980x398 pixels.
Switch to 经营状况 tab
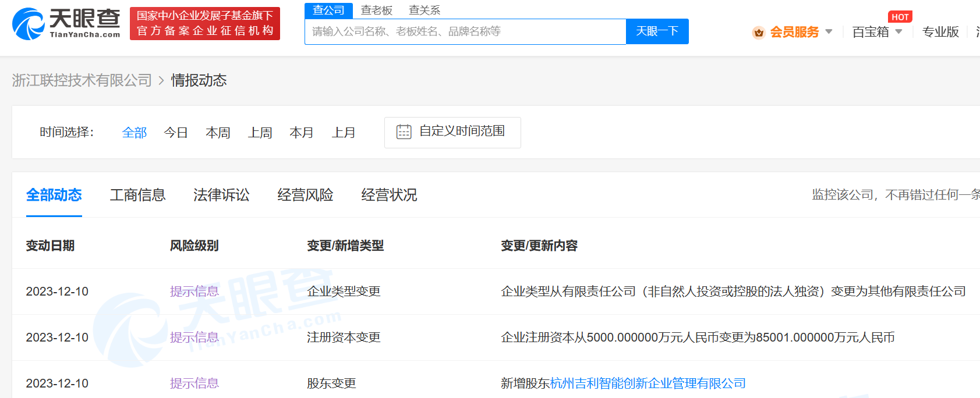point(390,195)
